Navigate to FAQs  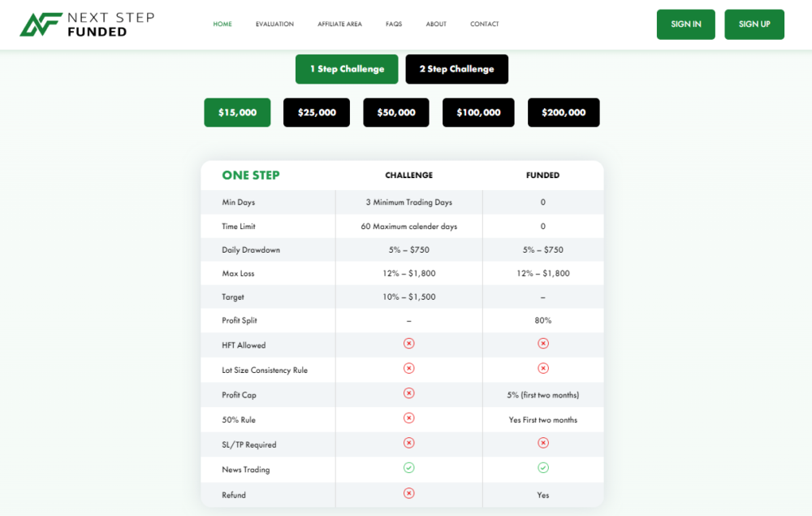(394, 24)
